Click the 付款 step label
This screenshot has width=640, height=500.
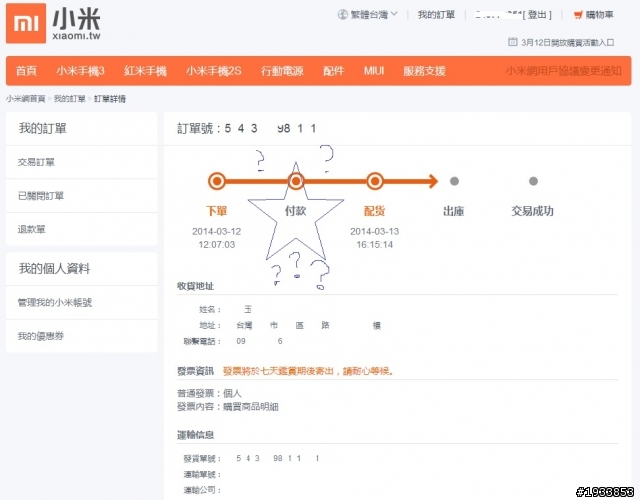pyautogui.click(x=296, y=211)
